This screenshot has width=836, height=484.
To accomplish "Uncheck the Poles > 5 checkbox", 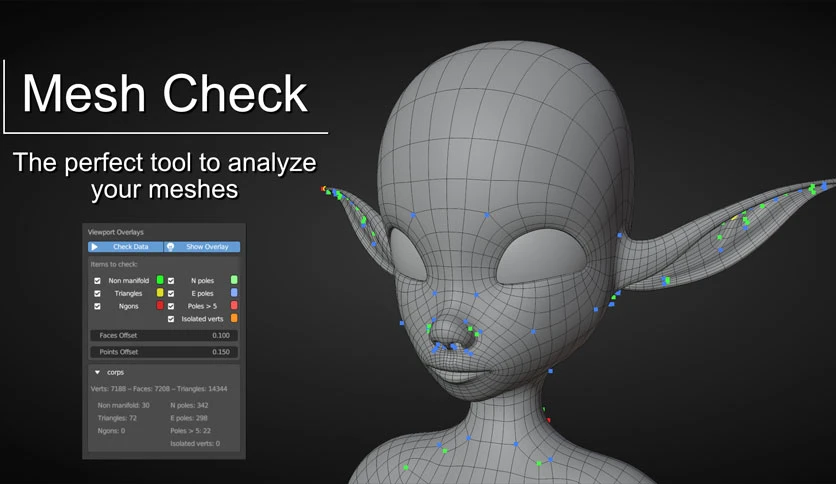I will tap(171, 306).
